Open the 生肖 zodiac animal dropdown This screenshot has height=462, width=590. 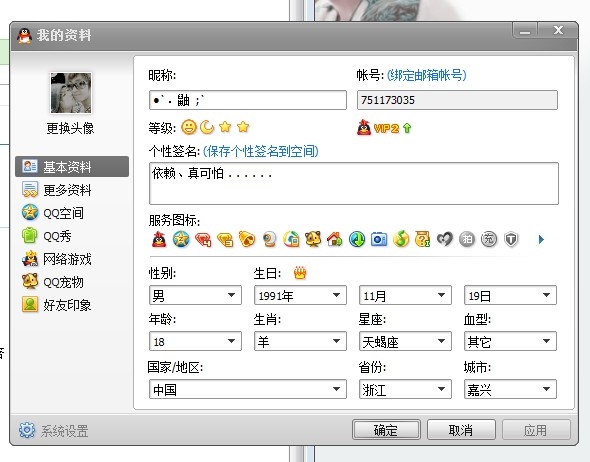click(300, 341)
